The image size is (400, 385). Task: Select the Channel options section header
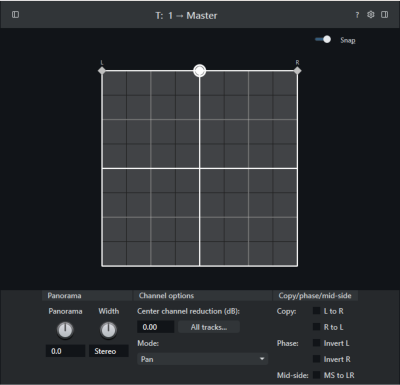click(x=203, y=296)
